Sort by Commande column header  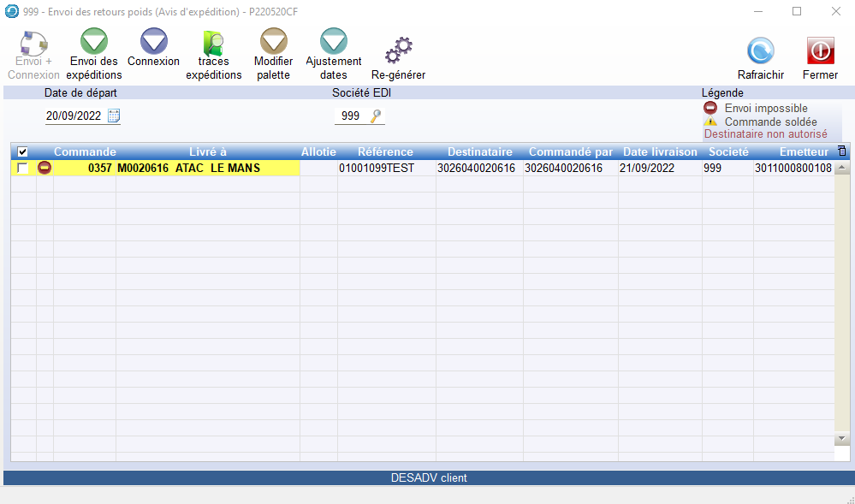coord(85,152)
